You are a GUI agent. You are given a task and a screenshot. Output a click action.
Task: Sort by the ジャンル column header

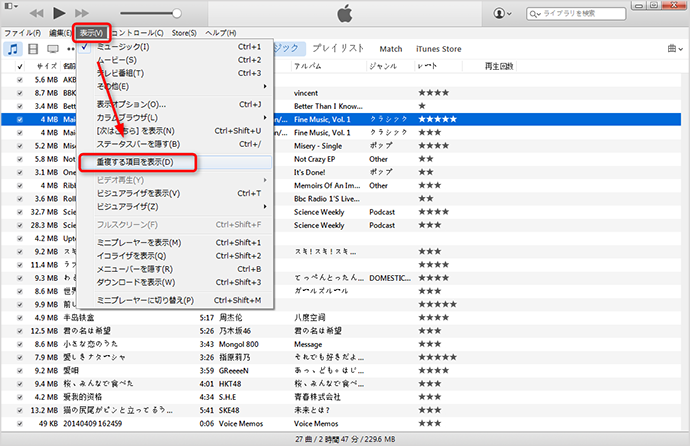tap(390, 66)
